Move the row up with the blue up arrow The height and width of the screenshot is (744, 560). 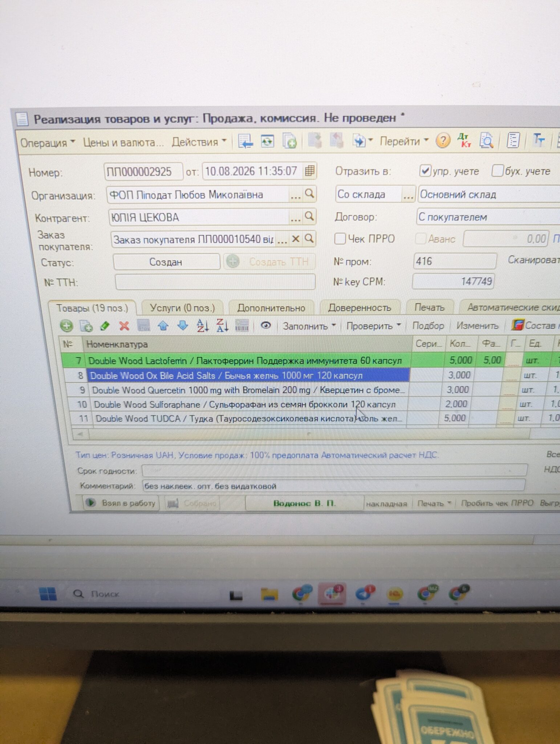(x=163, y=325)
